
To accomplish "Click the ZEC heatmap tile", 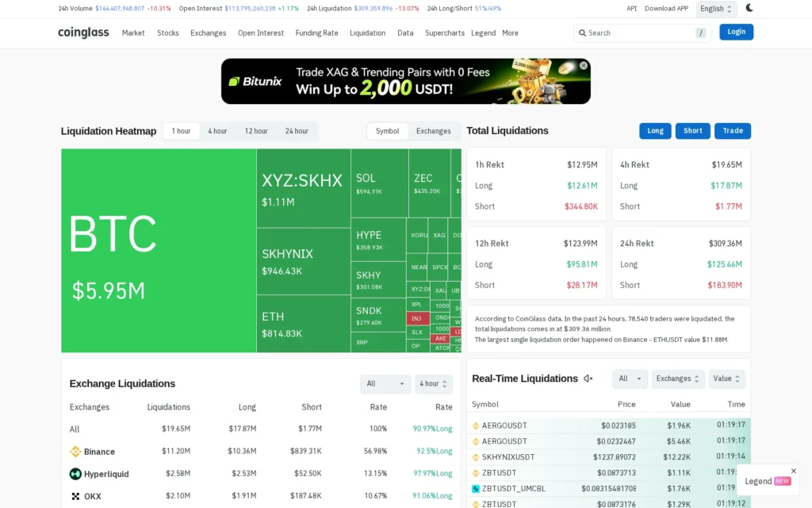I will pyautogui.click(x=430, y=183).
